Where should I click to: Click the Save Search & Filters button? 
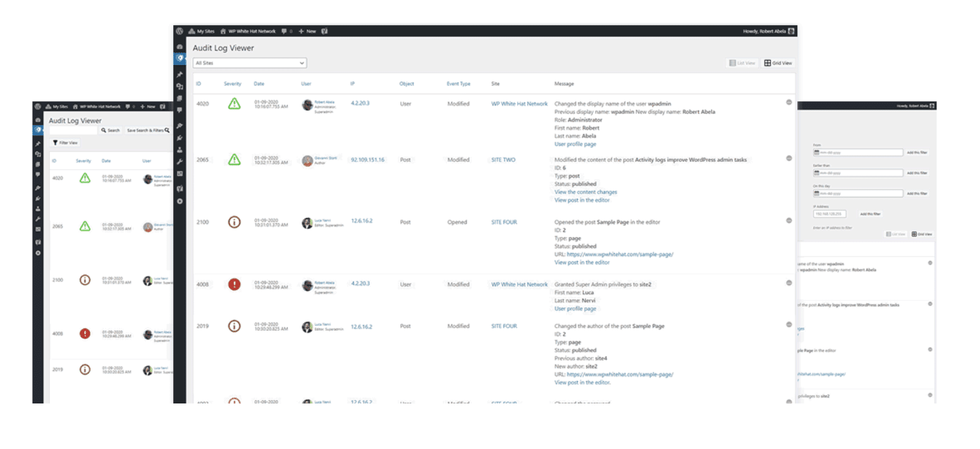(x=147, y=130)
